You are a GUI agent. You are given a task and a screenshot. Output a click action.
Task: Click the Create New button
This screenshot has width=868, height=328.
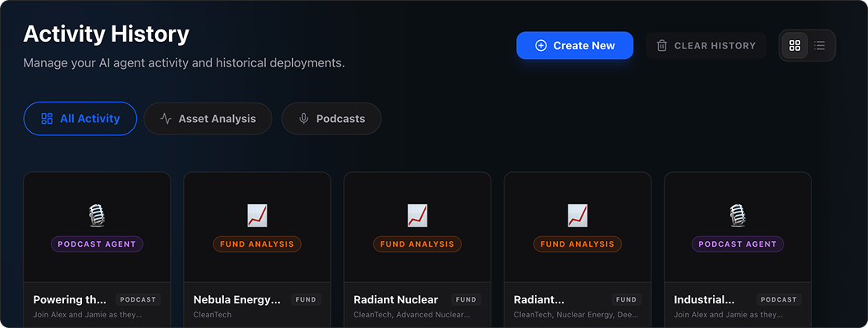tap(574, 45)
